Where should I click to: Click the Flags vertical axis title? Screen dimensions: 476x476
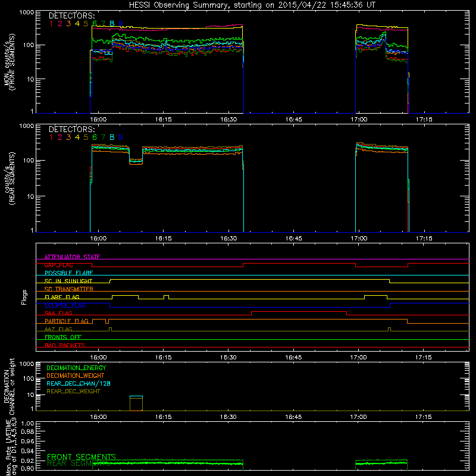pyautogui.click(x=24, y=297)
